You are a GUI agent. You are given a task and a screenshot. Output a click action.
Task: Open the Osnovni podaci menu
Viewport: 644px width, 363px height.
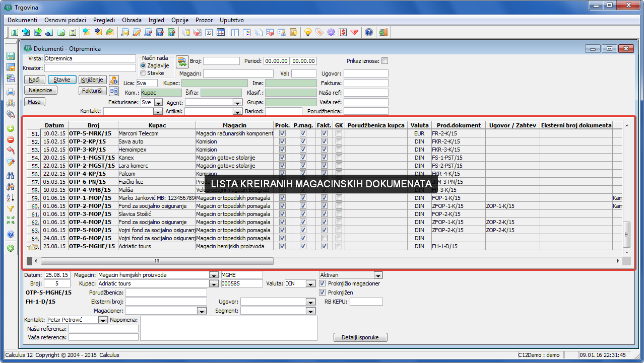coord(66,20)
